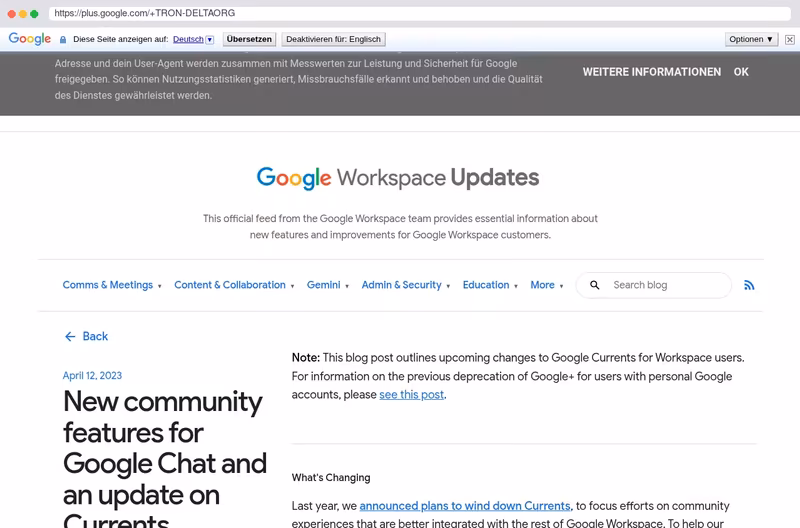800x528 pixels.
Task: Open the Deutsch language dropdown arrow
Action: pos(210,40)
